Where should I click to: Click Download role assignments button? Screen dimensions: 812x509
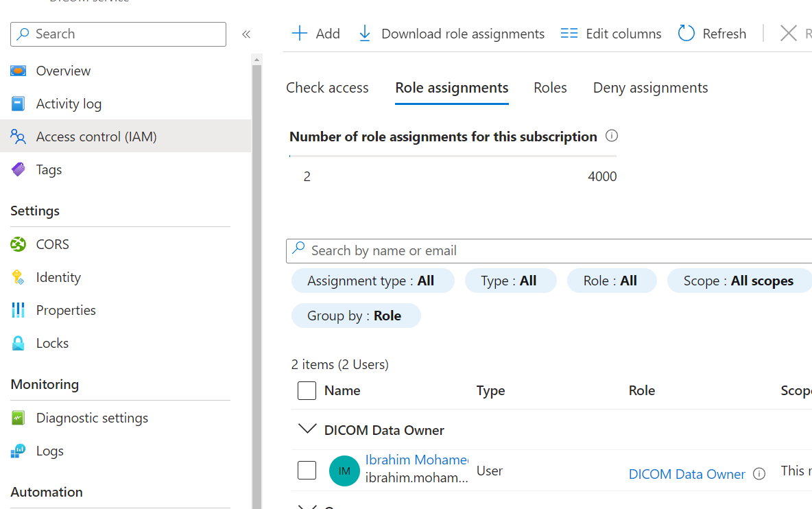(452, 34)
